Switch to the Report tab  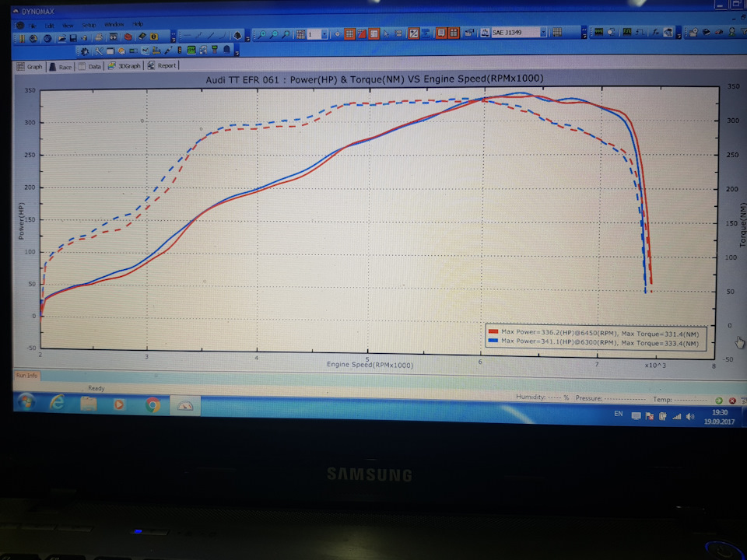[162, 65]
